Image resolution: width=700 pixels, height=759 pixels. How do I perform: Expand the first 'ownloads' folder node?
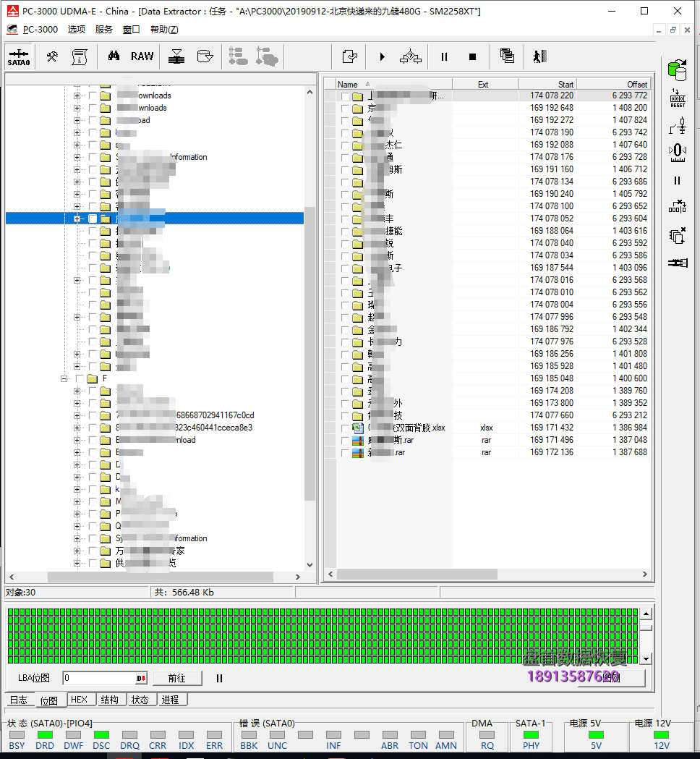point(77,96)
